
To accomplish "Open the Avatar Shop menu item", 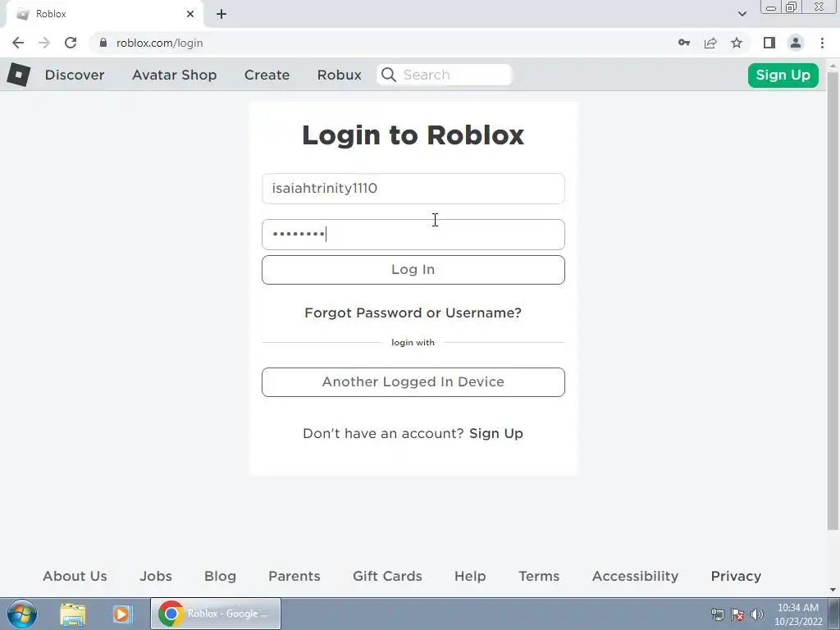I will [x=175, y=75].
